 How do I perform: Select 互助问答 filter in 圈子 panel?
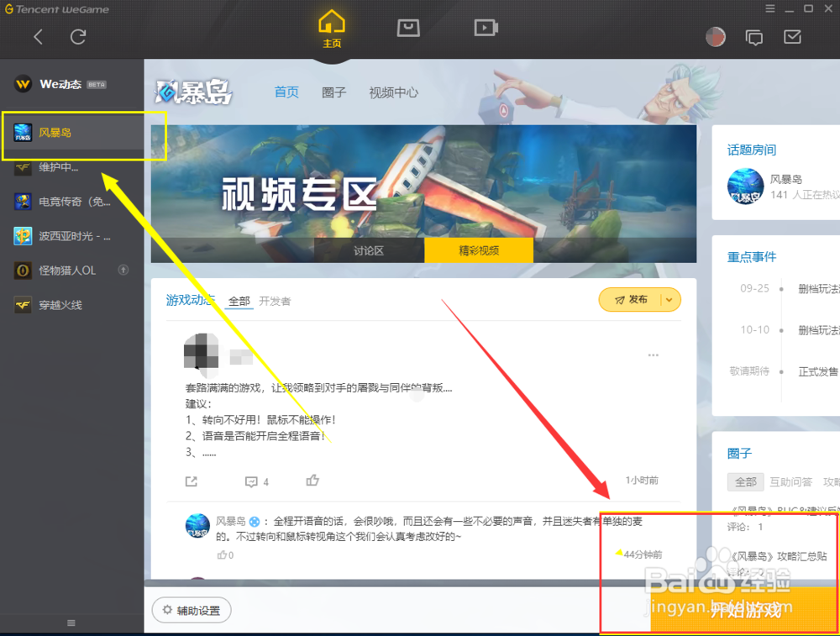coord(790,481)
